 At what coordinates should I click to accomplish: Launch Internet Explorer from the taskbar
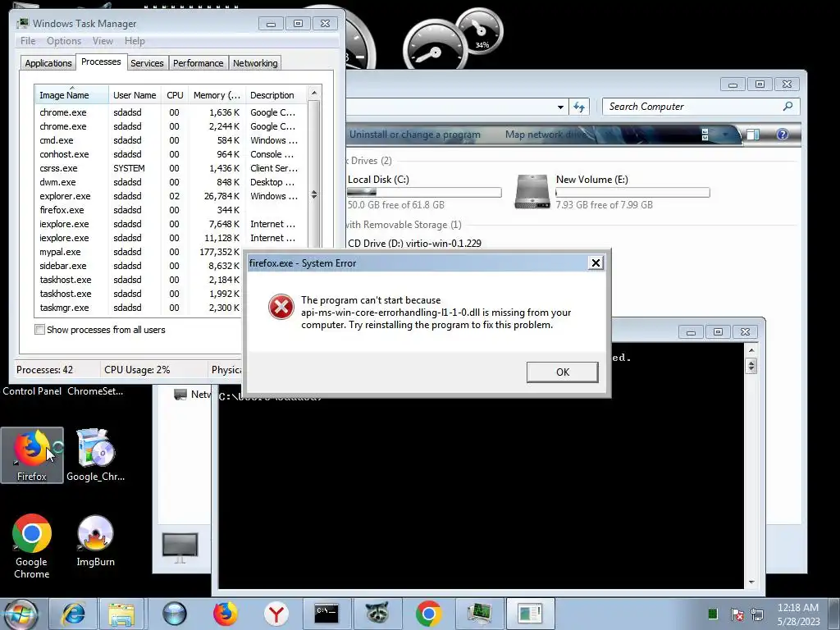73,614
